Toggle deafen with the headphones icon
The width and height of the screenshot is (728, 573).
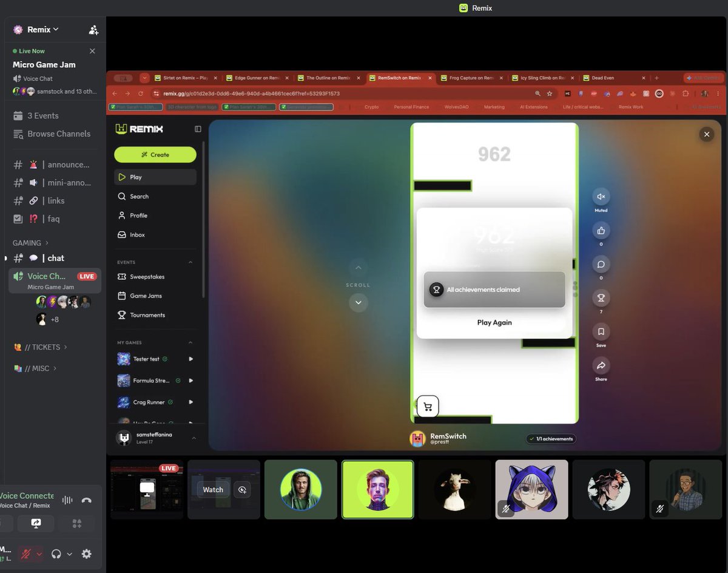point(56,554)
